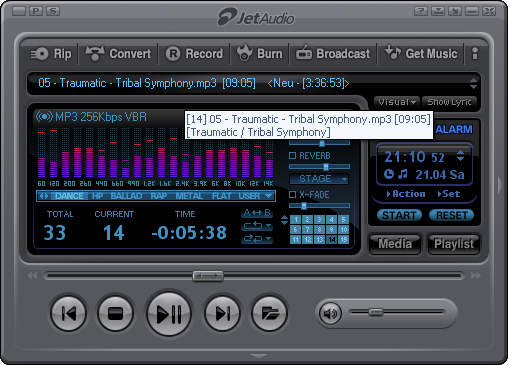
Task: Open the Broadcast tool
Action: pyautogui.click(x=333, y=54)
